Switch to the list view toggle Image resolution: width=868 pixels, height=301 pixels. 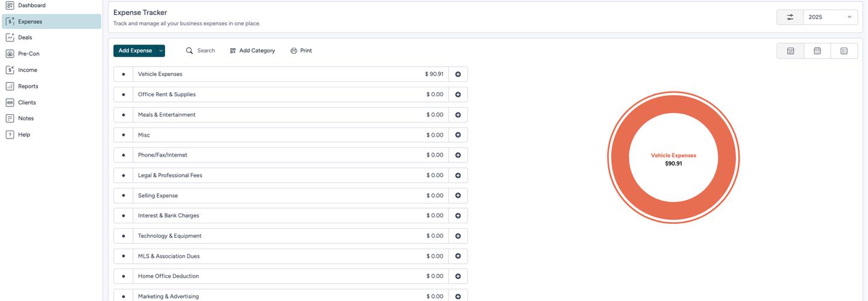pos(844,51)
